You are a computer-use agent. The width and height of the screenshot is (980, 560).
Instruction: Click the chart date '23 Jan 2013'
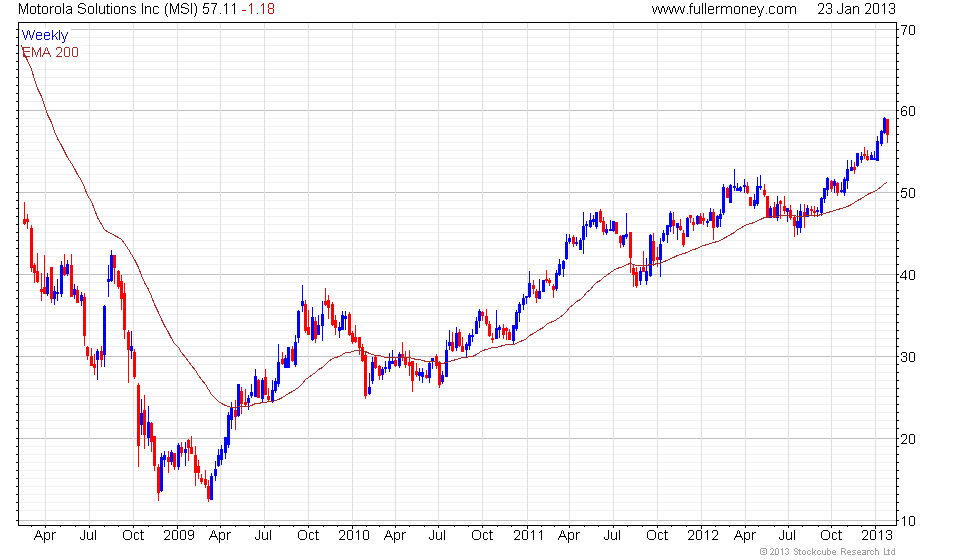click(x=856, y=9)
